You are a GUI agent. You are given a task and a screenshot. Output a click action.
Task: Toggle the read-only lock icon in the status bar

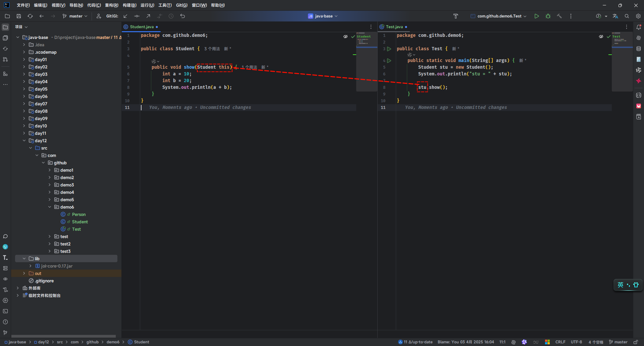coord(636,342)
